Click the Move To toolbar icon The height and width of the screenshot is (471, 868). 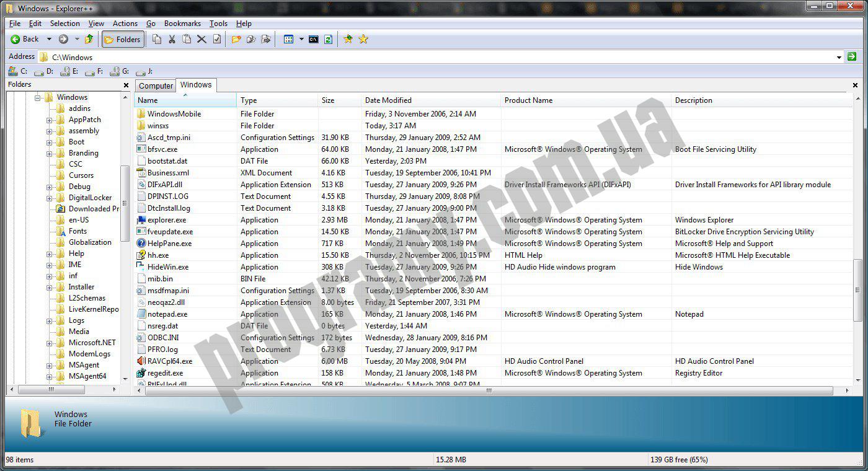(266, 39)
